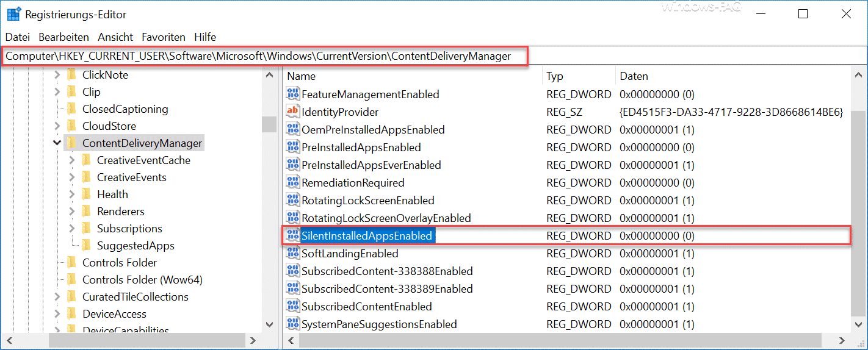Screen dimensions: 868x350
Task: Select the IdentityProvider value name
Action: pyautogui.click(x=340, y=112)
